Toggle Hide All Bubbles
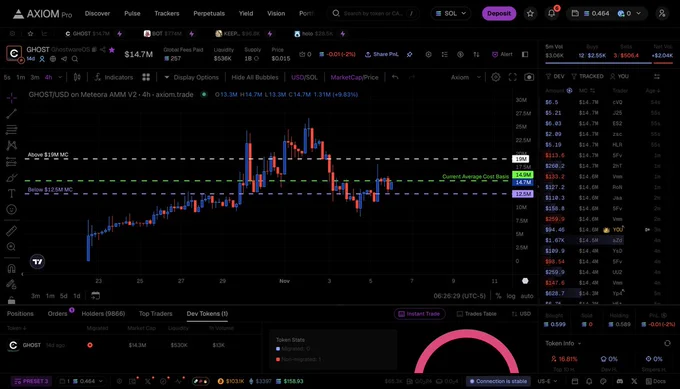Viewport: 680px width, 389px height. point(255,77)
